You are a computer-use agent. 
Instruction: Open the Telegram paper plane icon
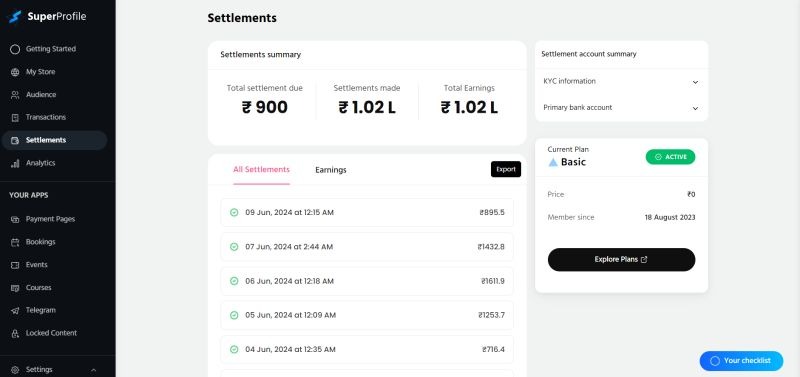tap(15, 310)
